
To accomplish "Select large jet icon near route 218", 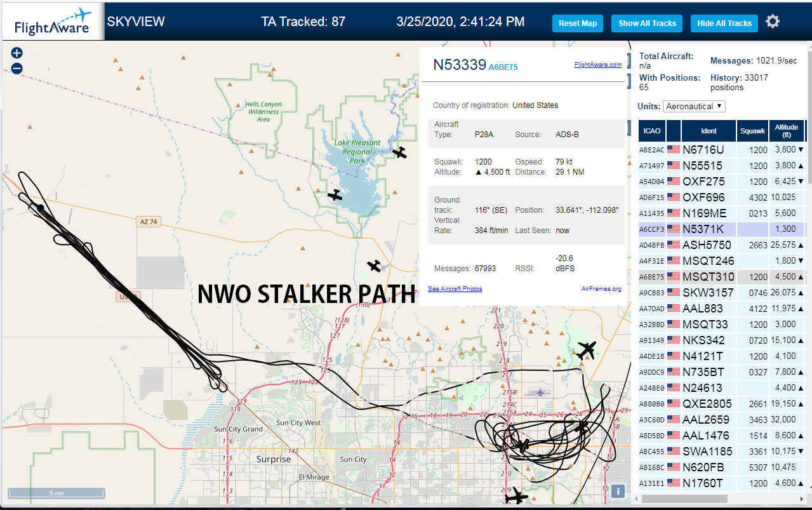I will [x=587, y=350].
